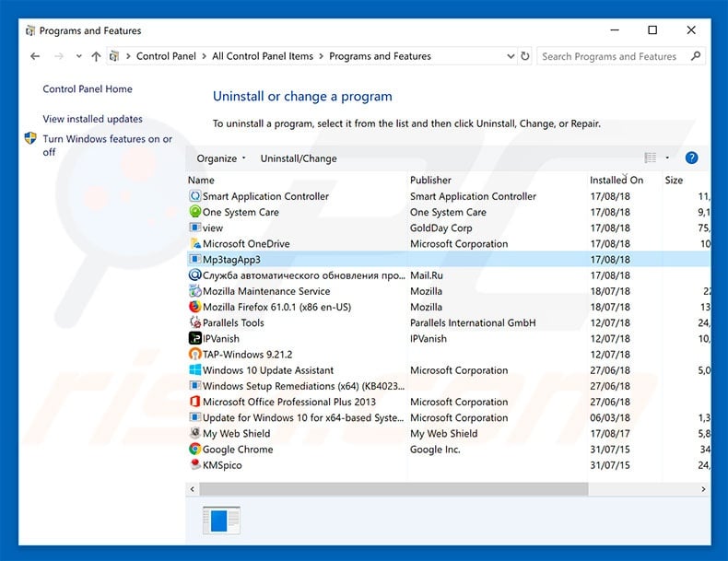Screen dimensions: 728x561
Task: Sort by the Installed On column header
Action: click(x=616, y=180)
